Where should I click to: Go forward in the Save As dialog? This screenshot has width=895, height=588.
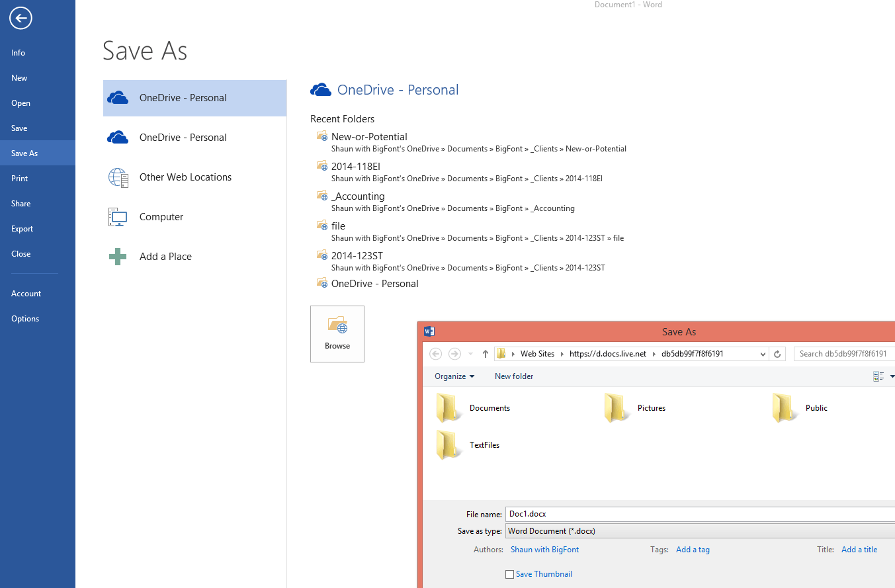click(x=454, y=354)
